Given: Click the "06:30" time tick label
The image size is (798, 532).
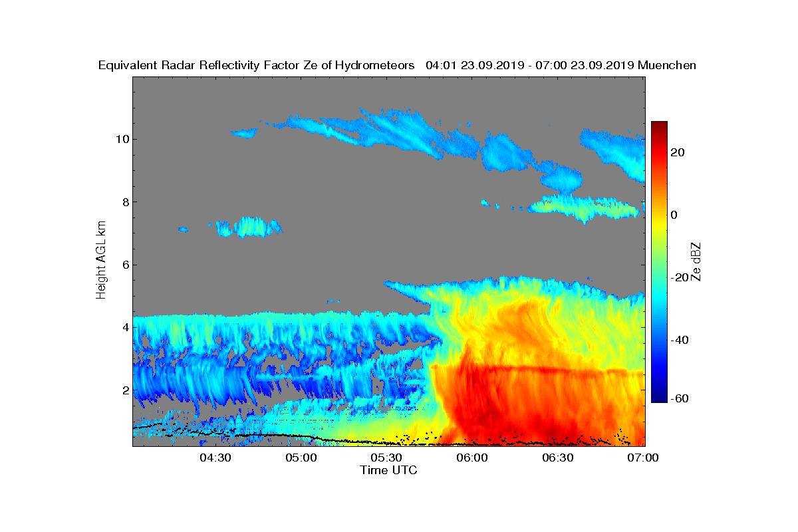Looking at the screenshot, I should 559,458.
